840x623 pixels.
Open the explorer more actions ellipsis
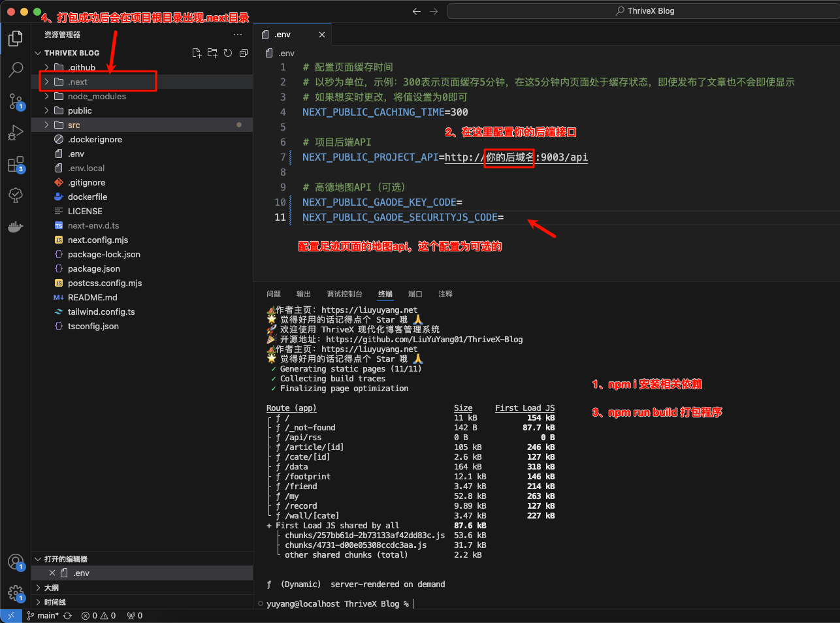point(238,35)
